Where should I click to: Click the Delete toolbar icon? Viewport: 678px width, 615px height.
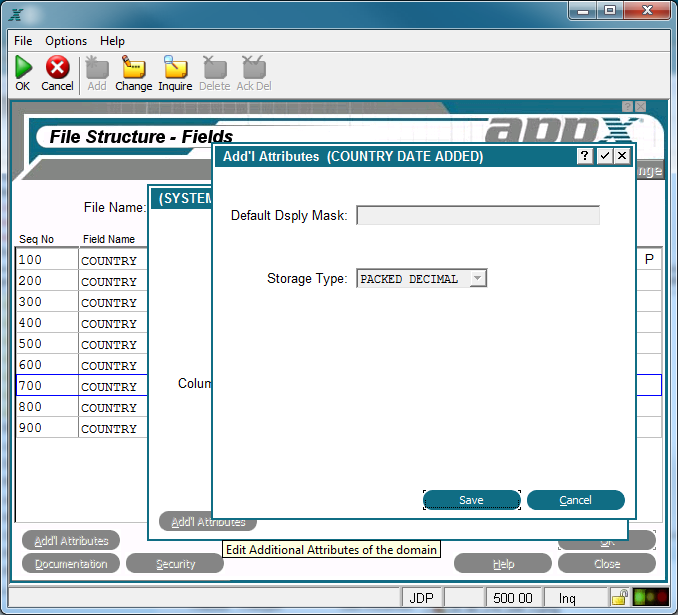tap(215, 67)
